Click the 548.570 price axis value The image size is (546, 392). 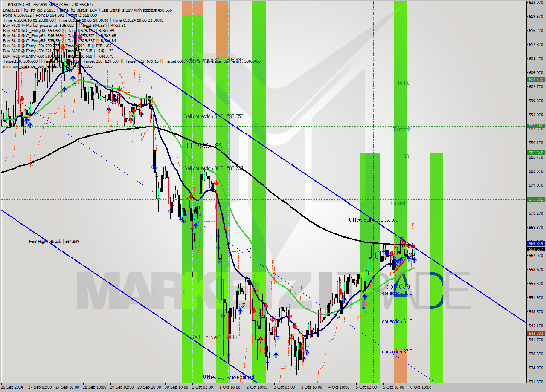tap(536, 312)
